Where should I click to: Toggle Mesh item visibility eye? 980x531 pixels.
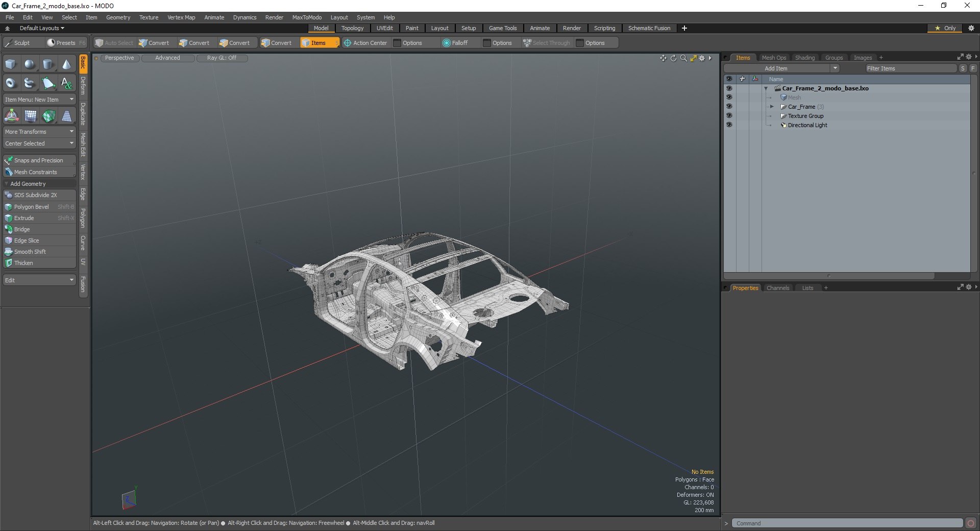pos(729,97)
